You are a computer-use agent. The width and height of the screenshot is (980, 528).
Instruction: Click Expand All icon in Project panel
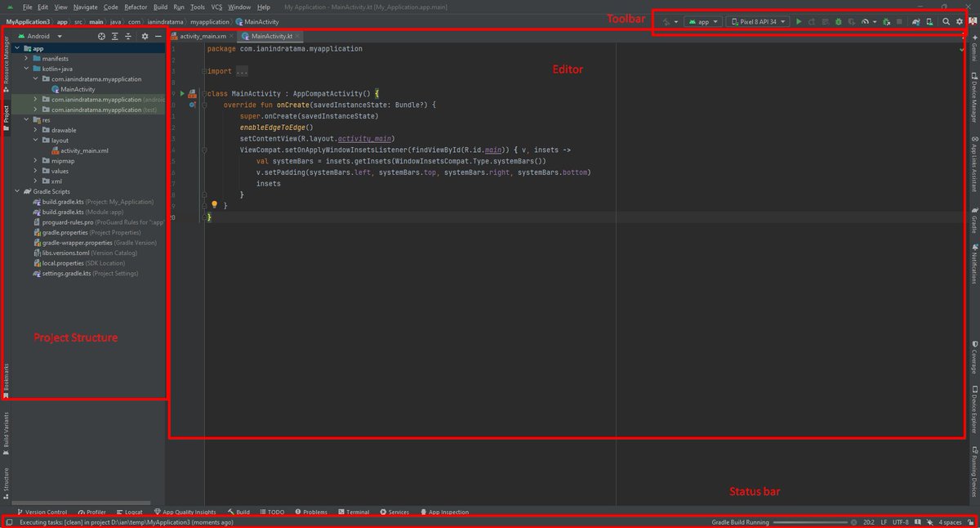115,36
